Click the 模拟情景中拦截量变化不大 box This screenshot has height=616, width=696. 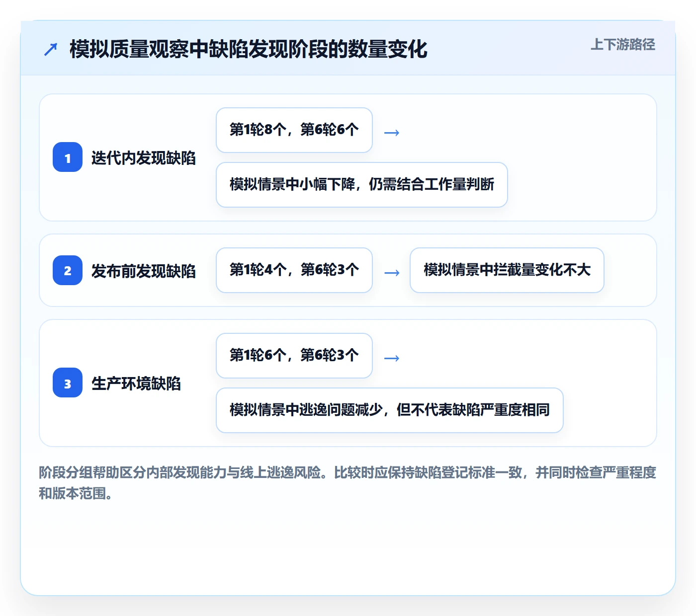click(507, 270)
